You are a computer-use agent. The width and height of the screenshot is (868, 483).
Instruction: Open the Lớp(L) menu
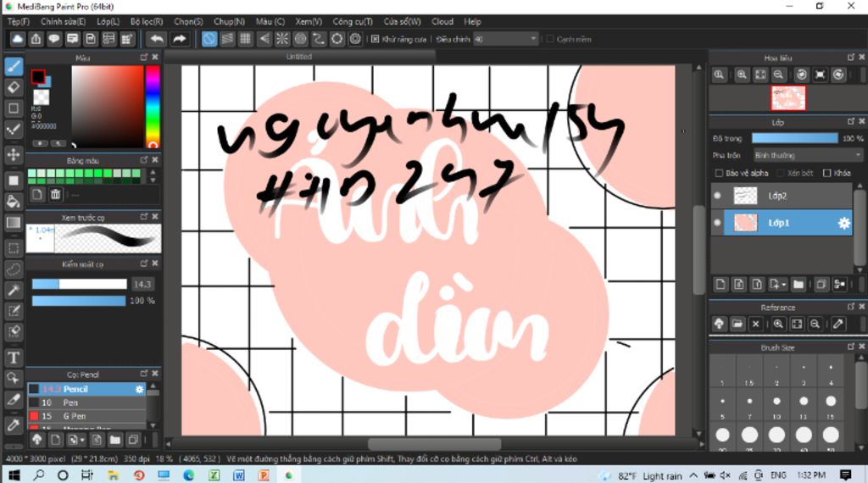tap(108, 21)
